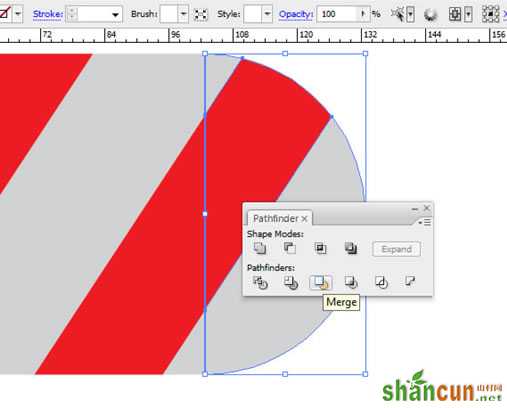Click Add to shape area icon

[x=260, y=248]
